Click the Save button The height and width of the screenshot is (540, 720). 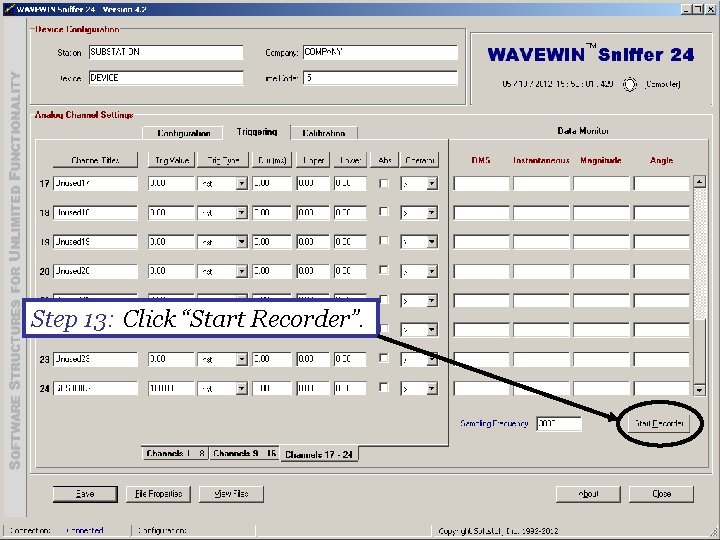tap(85, 494)
